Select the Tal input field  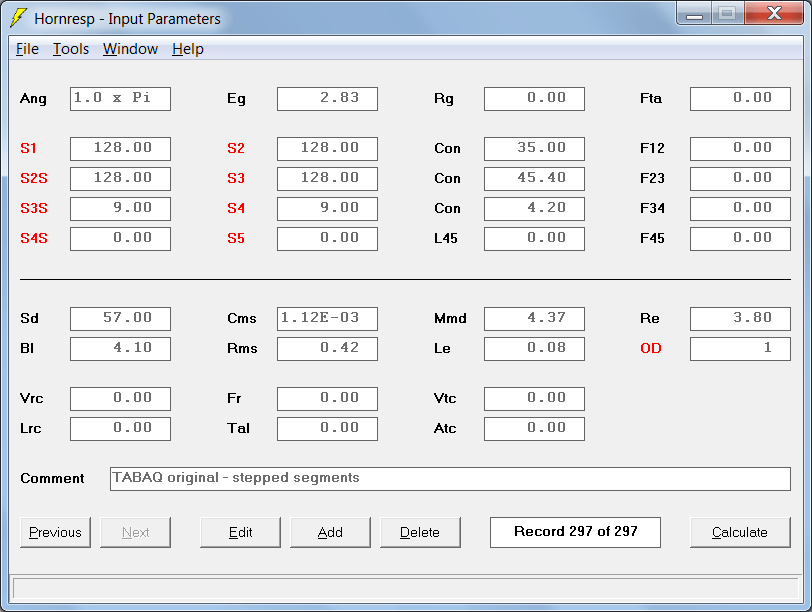(327, 429)
